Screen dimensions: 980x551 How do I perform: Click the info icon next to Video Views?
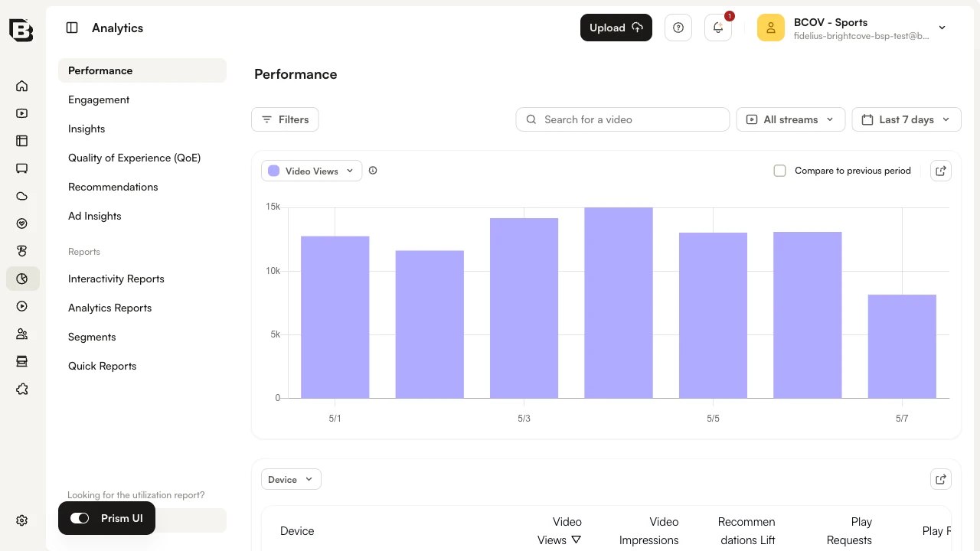pos(373,171)
